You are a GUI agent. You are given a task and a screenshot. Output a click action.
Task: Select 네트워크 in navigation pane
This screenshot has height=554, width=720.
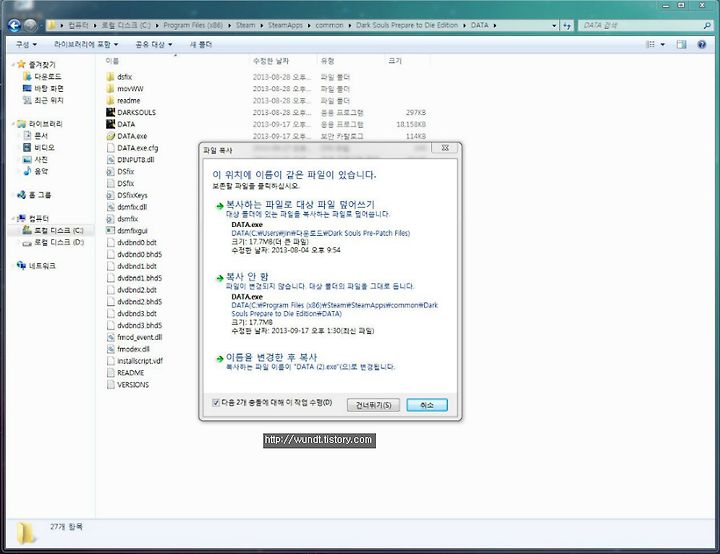42,266
